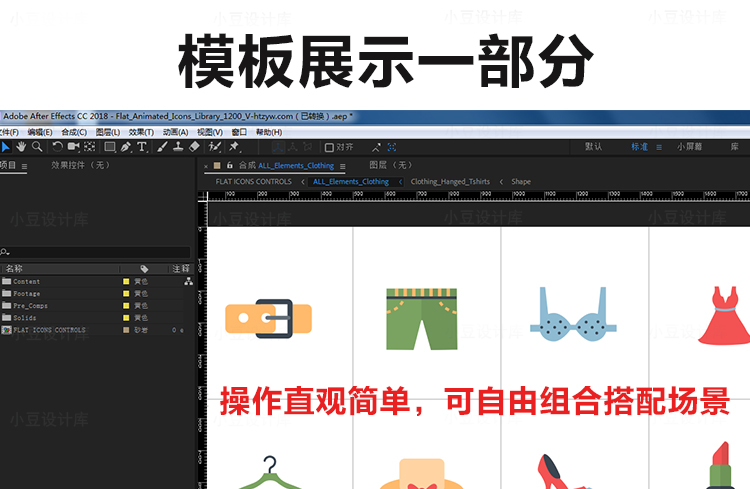Open the 标准 workspace menu icon
The width and height of the screenshot is (750, 489).
click(659, 147)
